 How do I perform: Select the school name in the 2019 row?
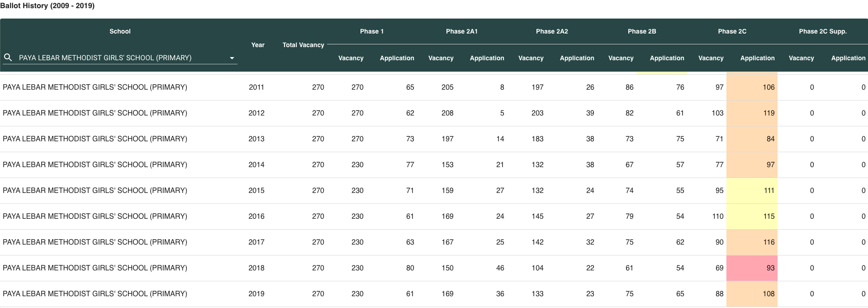coord(95,294)
